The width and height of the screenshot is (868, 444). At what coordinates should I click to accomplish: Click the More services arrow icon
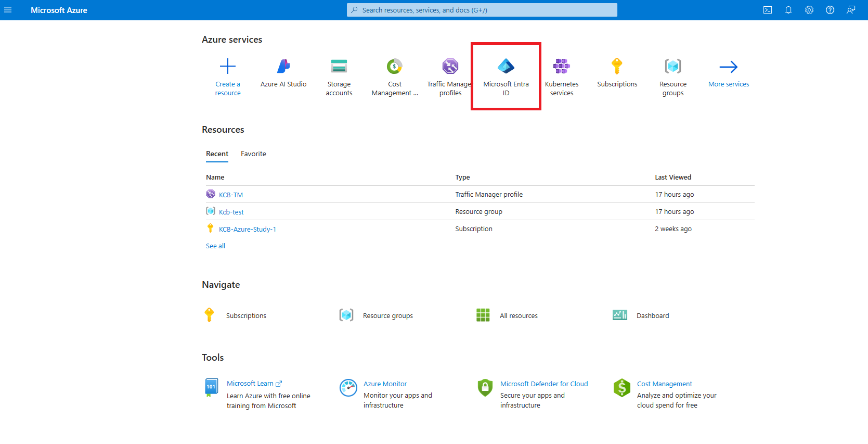[729, 67]
